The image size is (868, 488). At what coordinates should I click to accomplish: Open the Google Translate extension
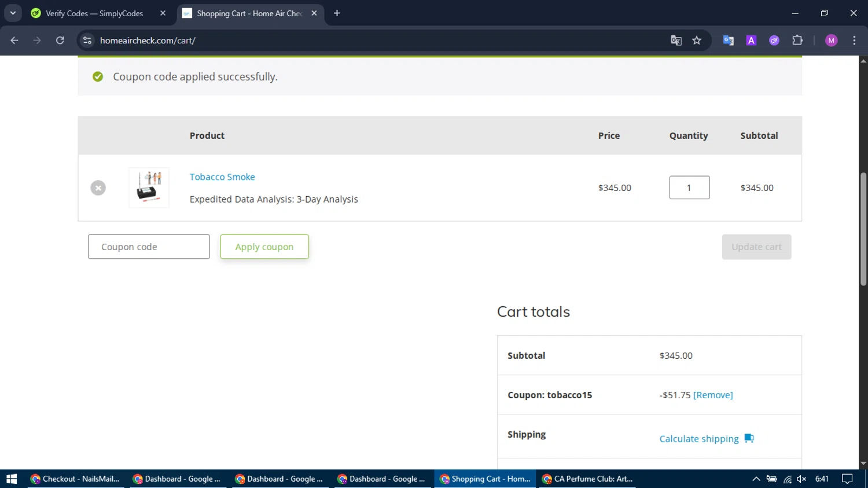729,41
